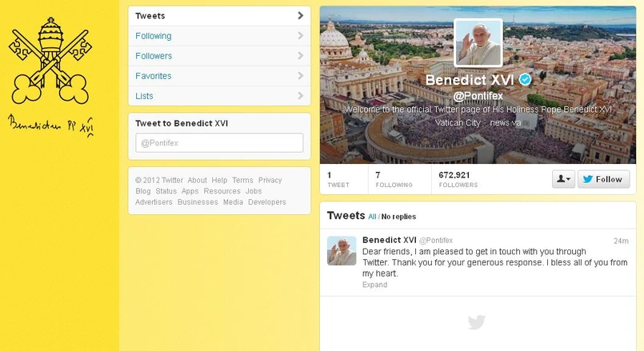
Task: Click the grey Twitter bird at timeline bottom
Action: click(x=477, y=322)
